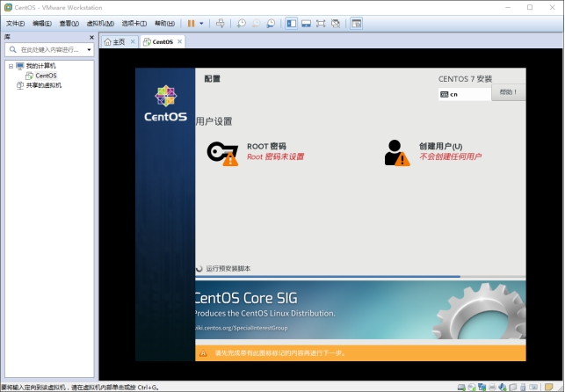Toggle the console view icon in the toolbar

(x=356, y=24)
